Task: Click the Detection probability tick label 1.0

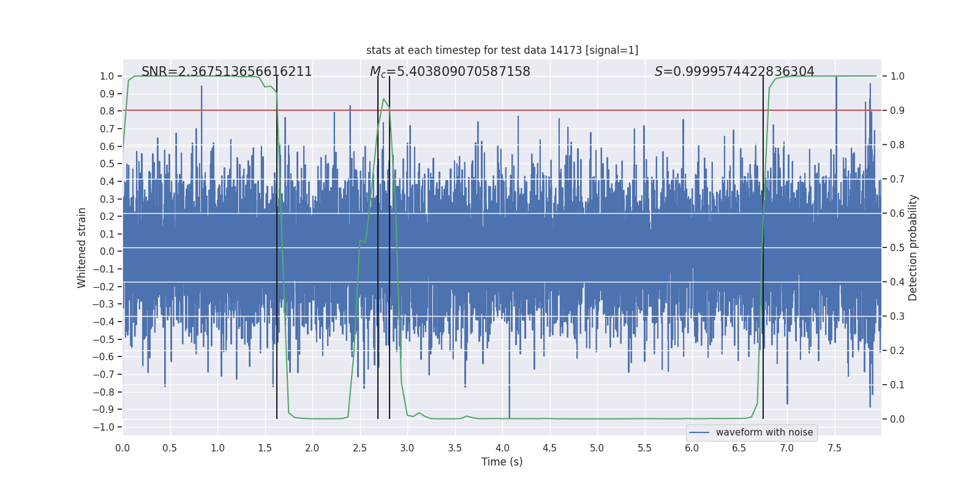Action: (897, 77)
